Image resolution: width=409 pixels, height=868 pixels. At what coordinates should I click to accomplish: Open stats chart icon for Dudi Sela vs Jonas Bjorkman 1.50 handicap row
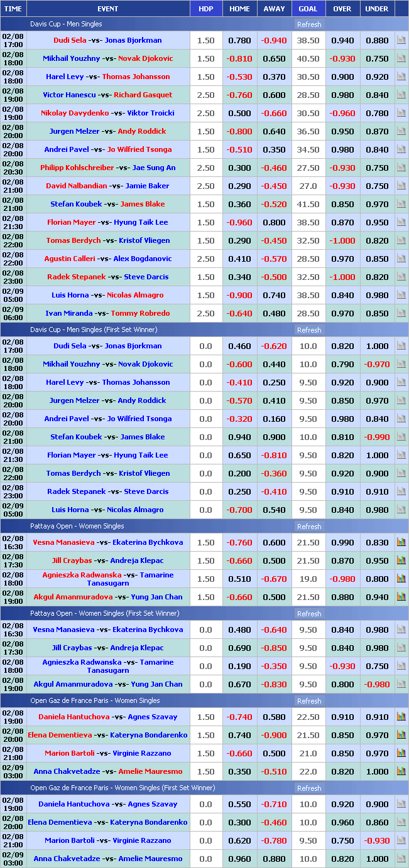[x=401, y=40]
